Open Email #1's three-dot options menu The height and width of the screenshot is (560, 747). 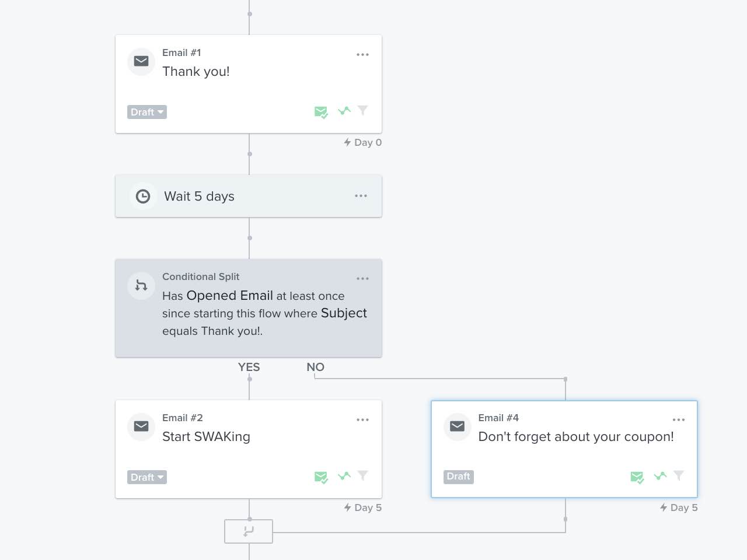(x=363, y=54)
